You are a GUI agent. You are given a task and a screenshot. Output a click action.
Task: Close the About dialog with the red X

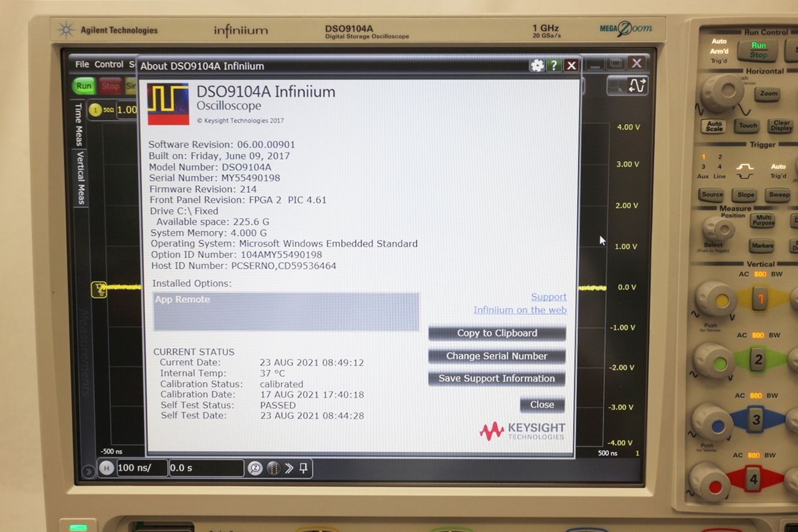click(571, 65)
